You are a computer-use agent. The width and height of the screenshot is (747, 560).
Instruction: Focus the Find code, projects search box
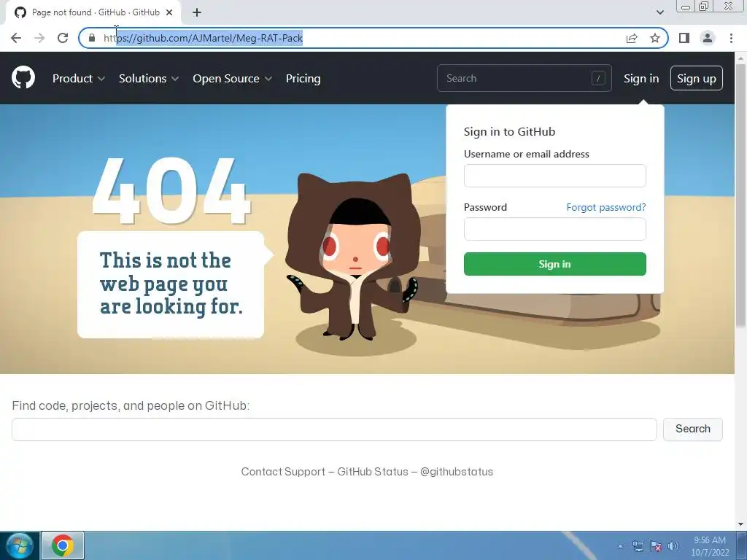point(334,429)
